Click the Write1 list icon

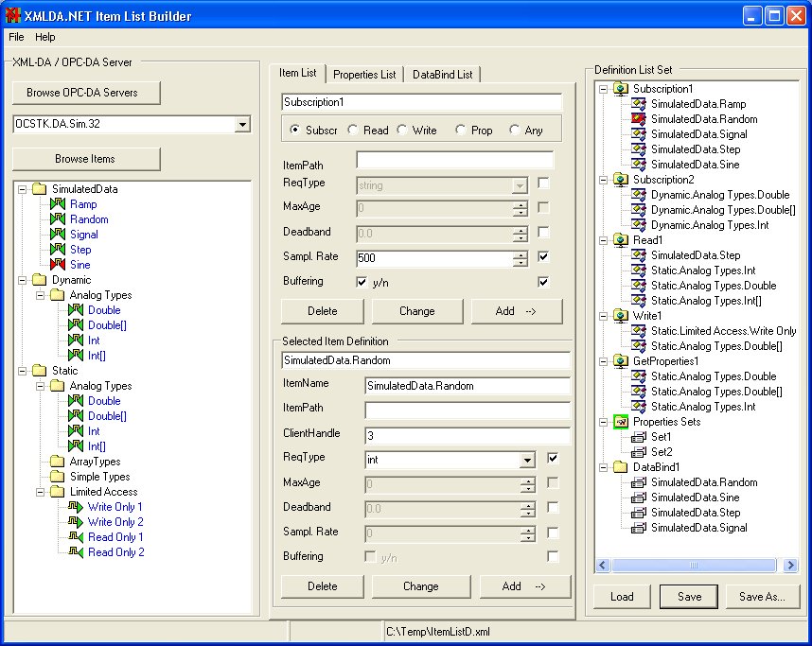(x=621, y=316)
